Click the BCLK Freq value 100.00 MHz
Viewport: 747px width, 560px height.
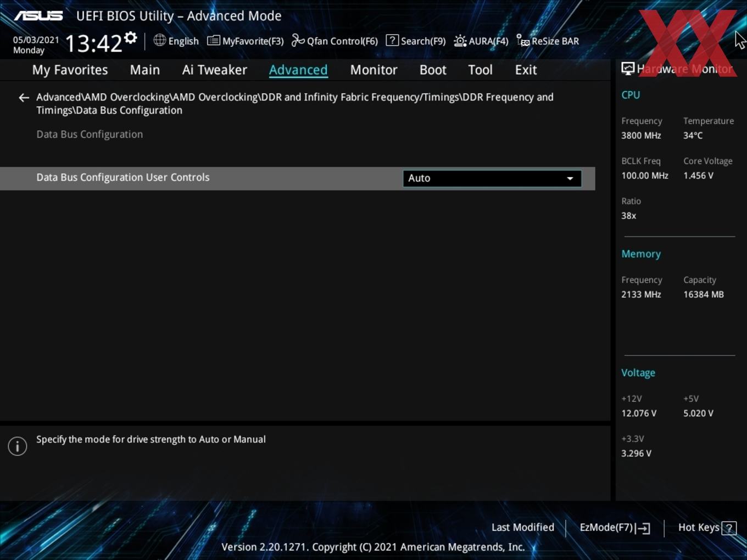[x=645, y=176]
